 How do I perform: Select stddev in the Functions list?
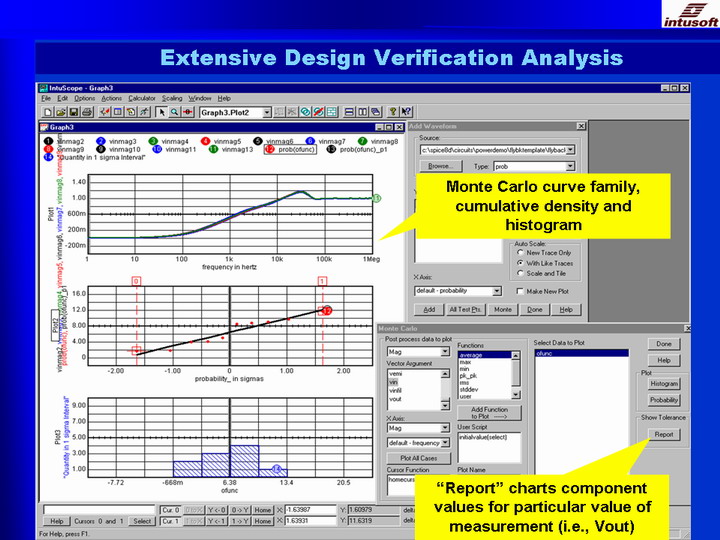(x=469, y=389)
